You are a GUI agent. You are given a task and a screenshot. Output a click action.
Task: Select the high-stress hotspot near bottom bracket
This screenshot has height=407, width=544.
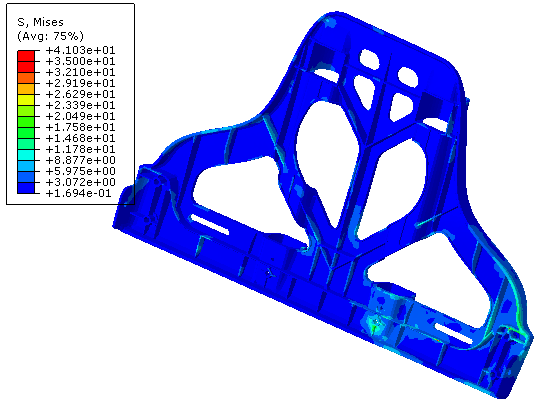tap(376, 322)
